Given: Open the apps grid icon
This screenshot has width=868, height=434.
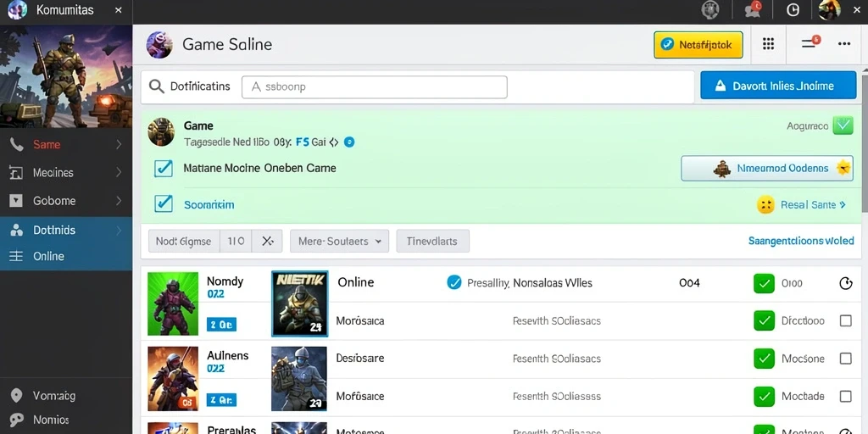Looking at the screenshot, I should point(768,44).
